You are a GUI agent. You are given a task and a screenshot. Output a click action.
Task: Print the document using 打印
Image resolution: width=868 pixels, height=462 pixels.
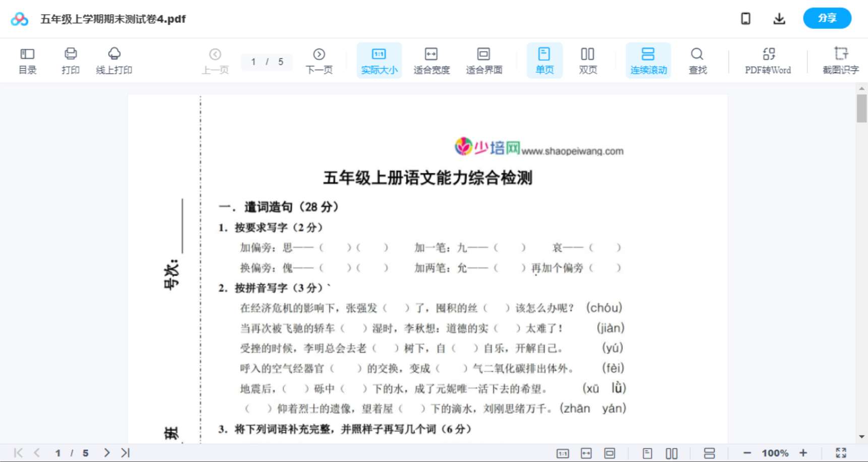(x=70, y=60)
